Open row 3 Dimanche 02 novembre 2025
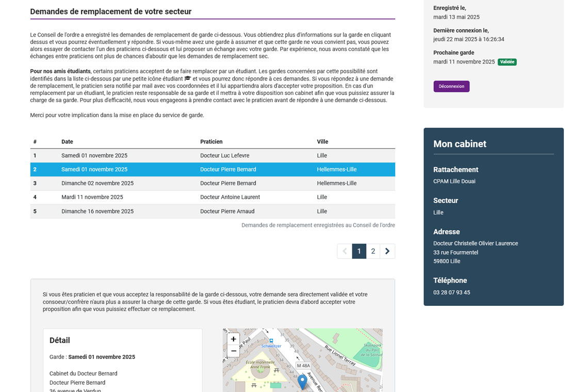Image resolution: width=588 pixels, height=392 pixels. click(213, 184)
